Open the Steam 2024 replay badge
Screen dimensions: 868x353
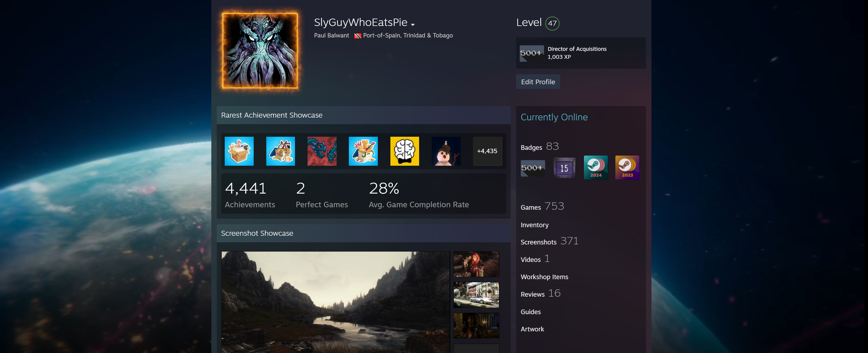[x=595, y=168]
